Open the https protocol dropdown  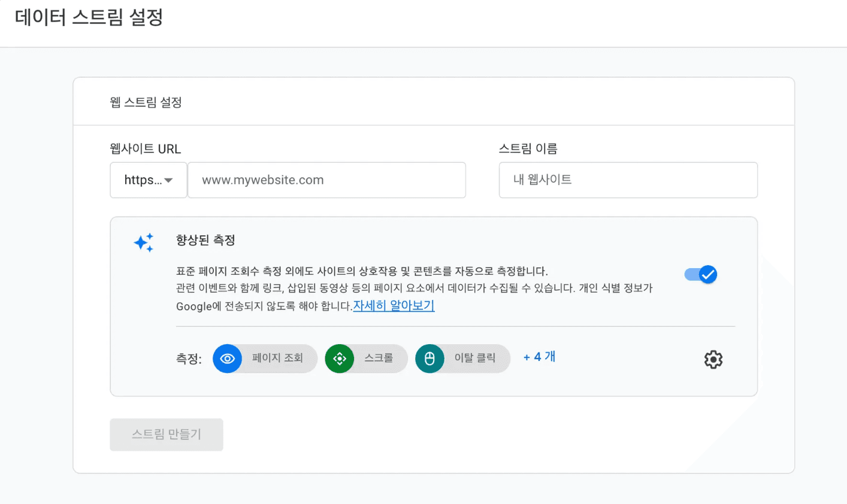click(149, 180)
